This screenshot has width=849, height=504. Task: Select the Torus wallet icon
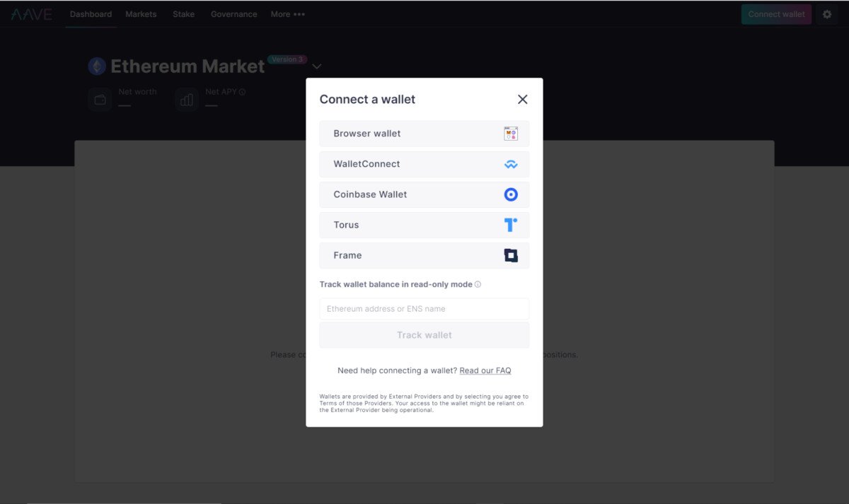(x=510, y=224)
